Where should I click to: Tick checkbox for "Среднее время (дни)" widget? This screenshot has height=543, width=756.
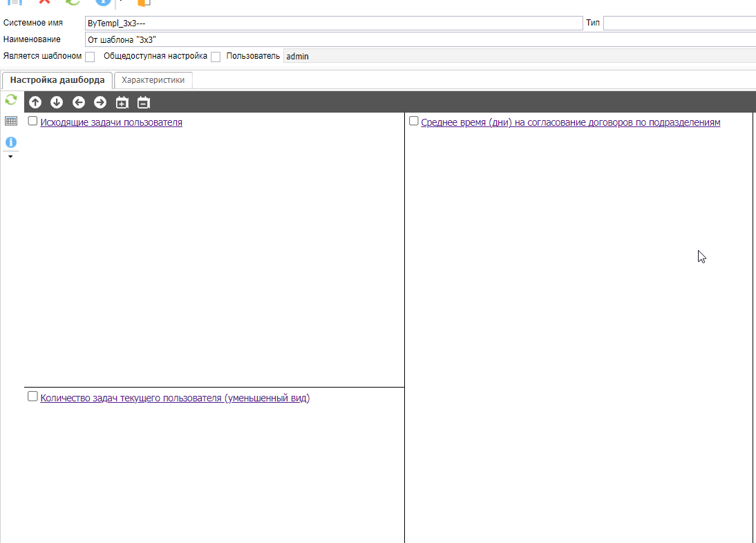(413, 122)
